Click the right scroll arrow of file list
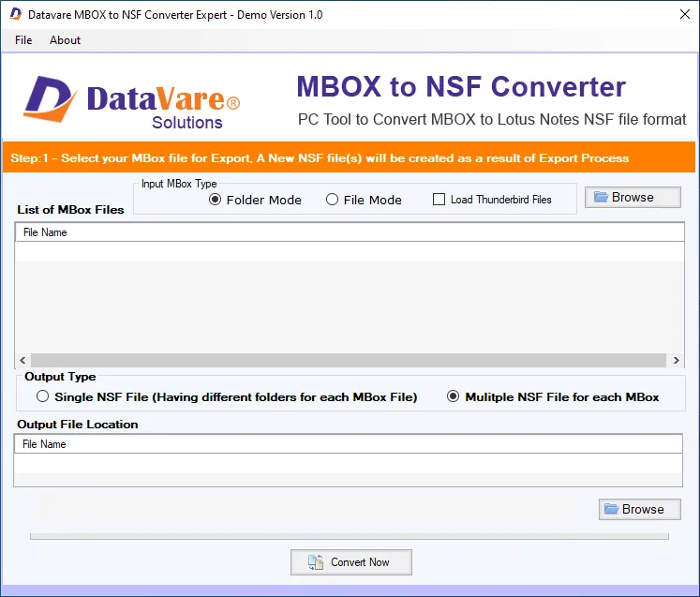Screen dimensions: 700x597 [x=676, y=360]
